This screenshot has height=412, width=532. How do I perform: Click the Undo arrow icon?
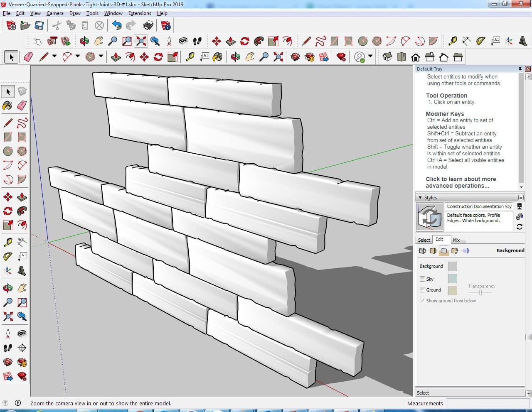tap(117, 26)
